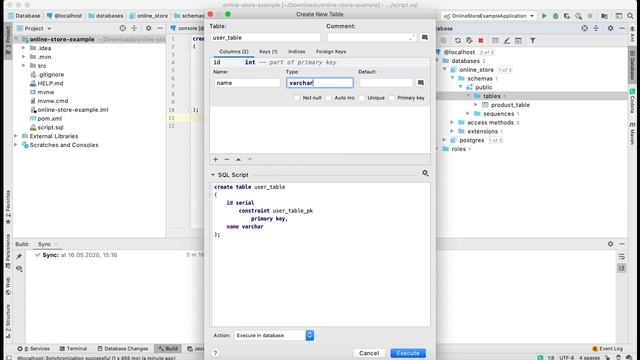Expand src folder in Project tree
This screenshot has height=360, width=640.
tap(24, 65)
